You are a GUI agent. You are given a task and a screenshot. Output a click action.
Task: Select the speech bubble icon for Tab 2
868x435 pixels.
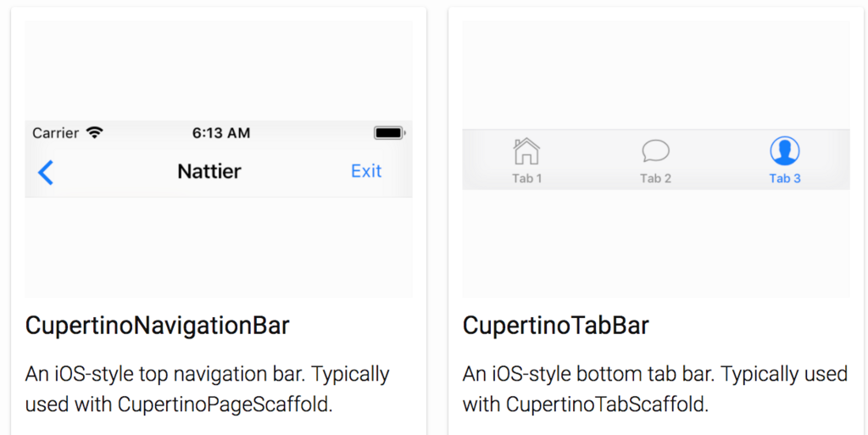click(656, 151)
